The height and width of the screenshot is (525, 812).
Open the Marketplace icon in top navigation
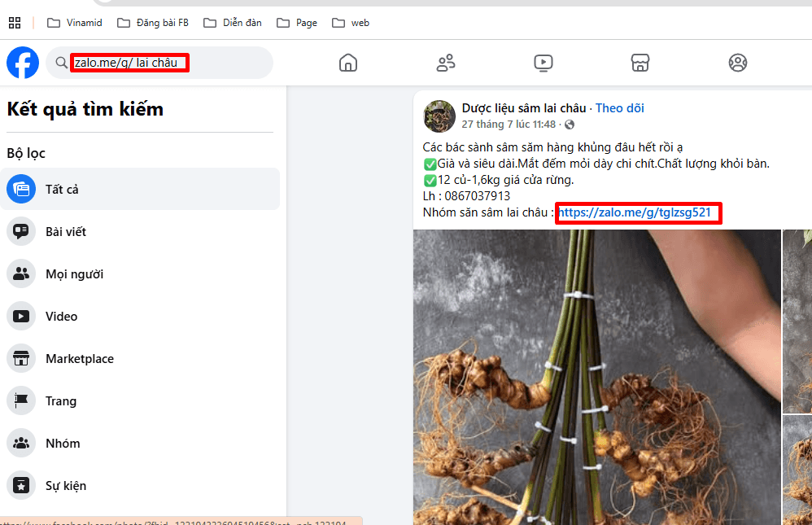tap(640, 63)
